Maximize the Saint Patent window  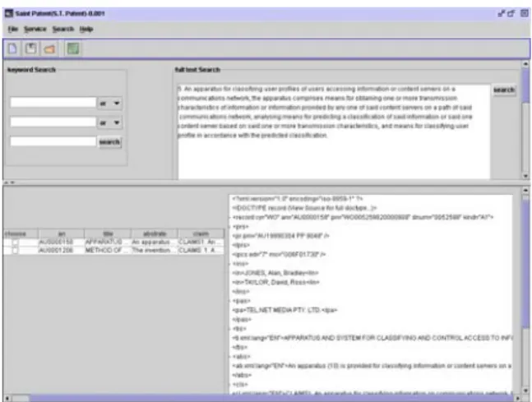click(511, 14)
